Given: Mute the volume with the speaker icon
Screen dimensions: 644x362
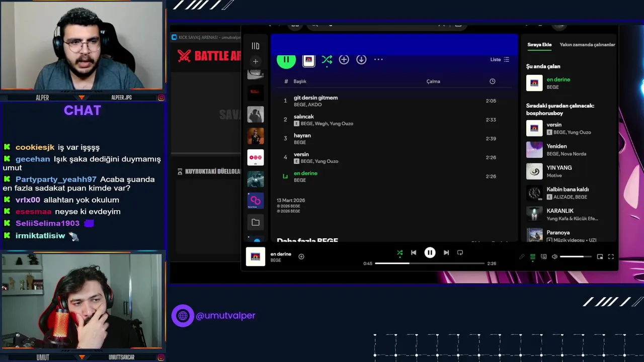Looking at the screenshot, I should (x=554, y=257).
